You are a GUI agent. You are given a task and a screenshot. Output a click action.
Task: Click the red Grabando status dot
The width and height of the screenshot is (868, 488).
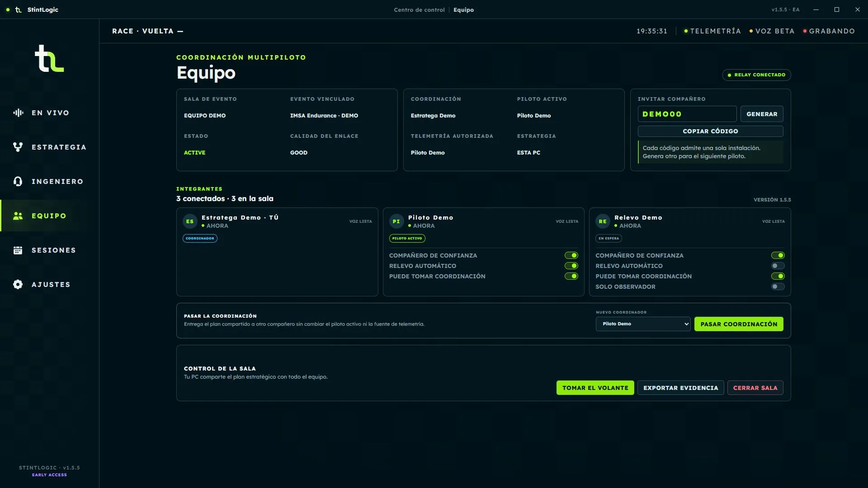coord(805,31)
